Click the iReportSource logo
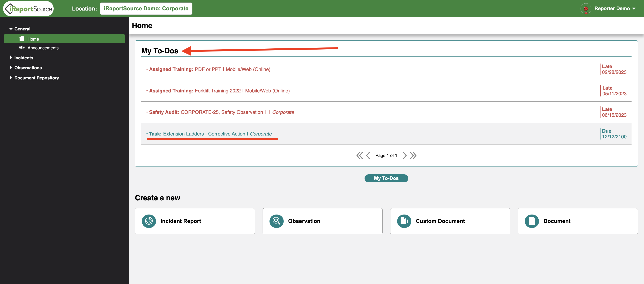The height and width of the screenshot is (284, 644). tap(29, 9)
